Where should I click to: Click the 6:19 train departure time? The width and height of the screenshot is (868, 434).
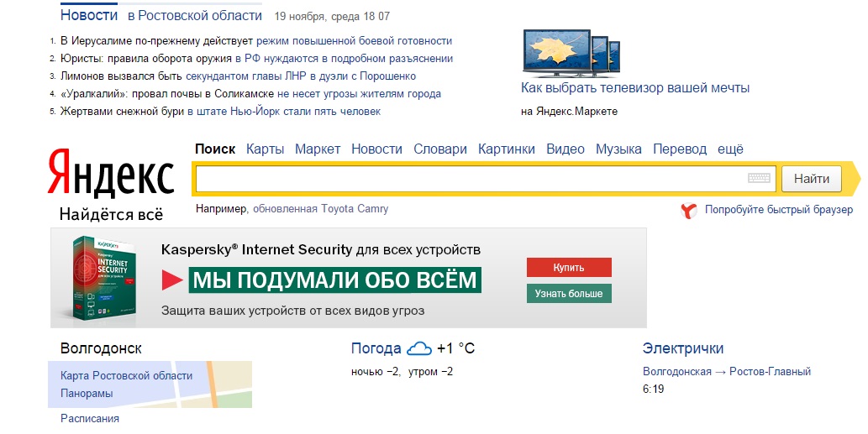tap(653, 389)
